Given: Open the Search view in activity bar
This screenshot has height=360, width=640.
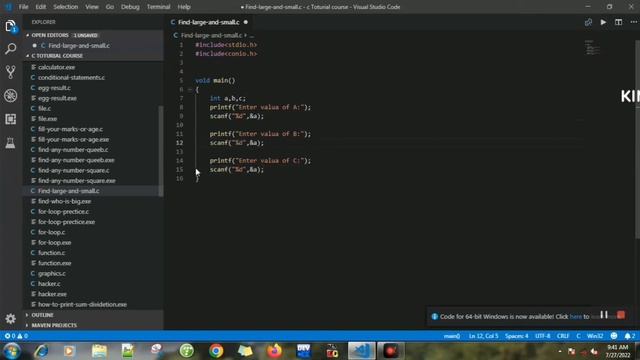Looking at the screenshot, I should (11, 49).
